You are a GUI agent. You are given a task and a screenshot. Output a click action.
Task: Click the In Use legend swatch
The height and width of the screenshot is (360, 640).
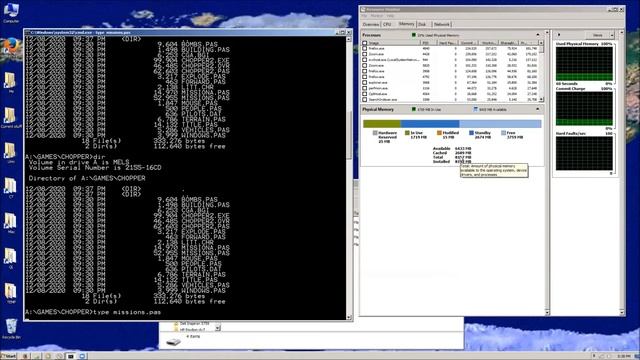tap(407, 133)
